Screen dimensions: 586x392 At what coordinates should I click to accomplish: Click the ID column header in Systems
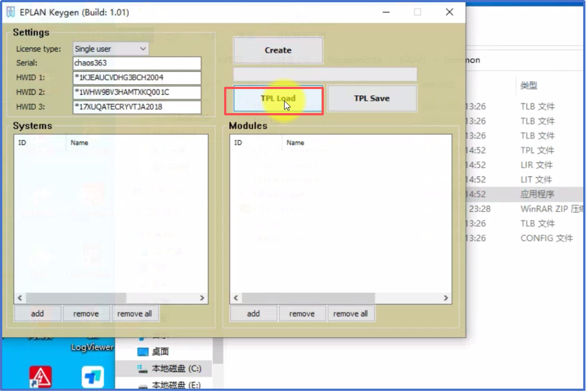click(40, 143)
